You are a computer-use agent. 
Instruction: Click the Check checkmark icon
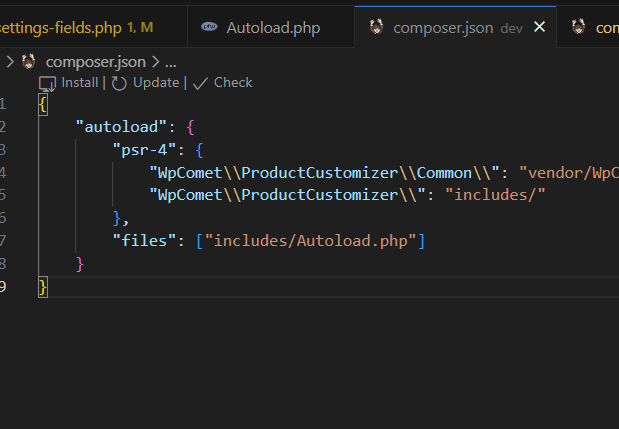point(200,83)
